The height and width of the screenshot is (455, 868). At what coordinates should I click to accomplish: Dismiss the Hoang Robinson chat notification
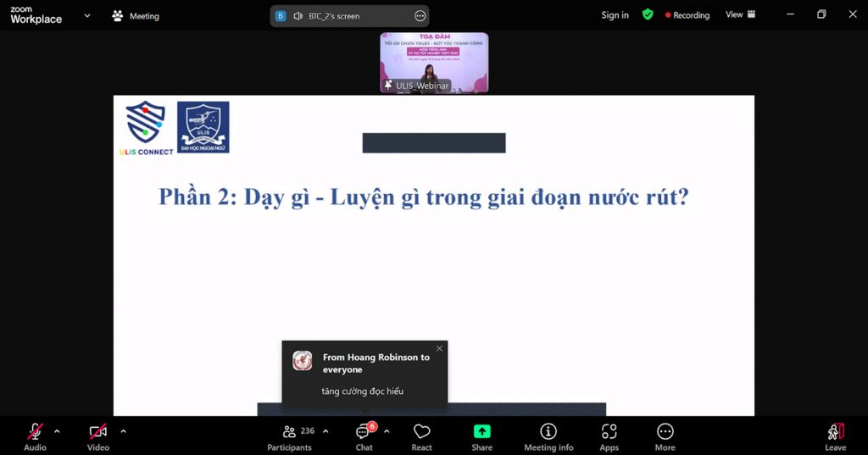tap(439, 348)
